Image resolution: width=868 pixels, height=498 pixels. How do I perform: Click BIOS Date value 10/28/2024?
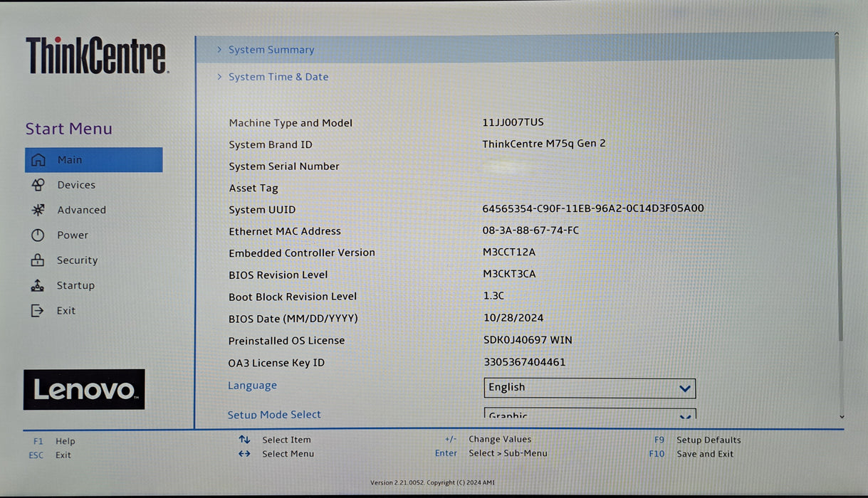click(x=513, y=317)
